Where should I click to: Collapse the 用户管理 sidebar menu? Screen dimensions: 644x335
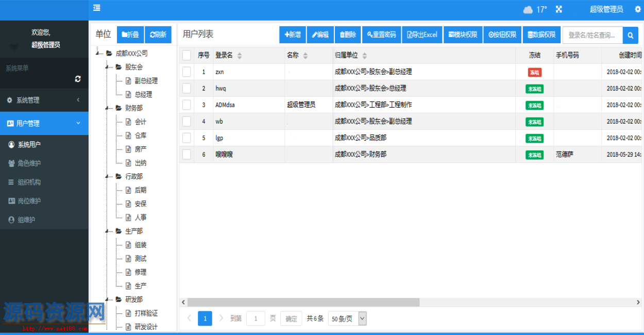point(44,123)
